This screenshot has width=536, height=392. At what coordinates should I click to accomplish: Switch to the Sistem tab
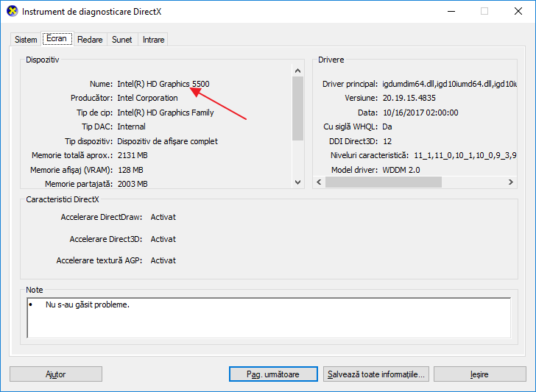pyautogui.click(x=26, y=40)
